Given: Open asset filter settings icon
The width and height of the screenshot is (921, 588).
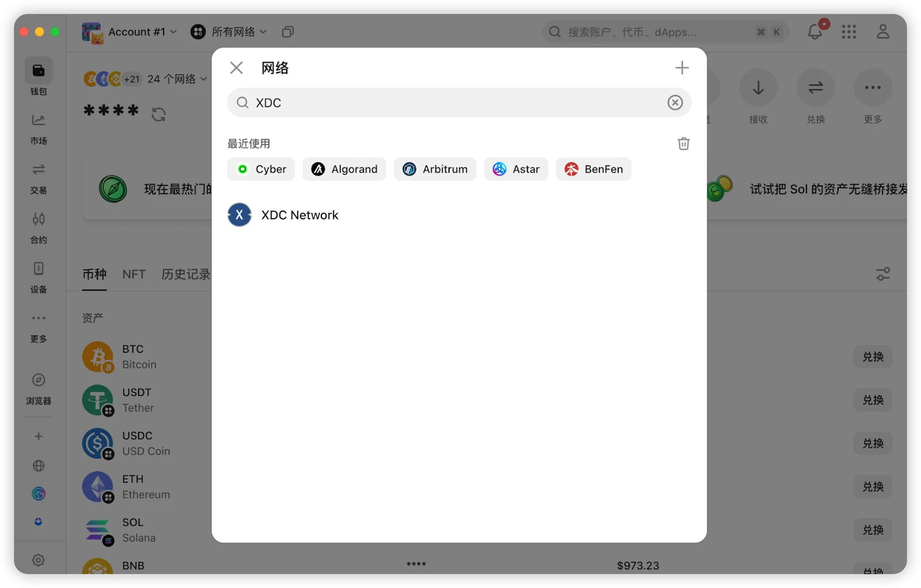Looking at the screenshot, I should (882, 274).
